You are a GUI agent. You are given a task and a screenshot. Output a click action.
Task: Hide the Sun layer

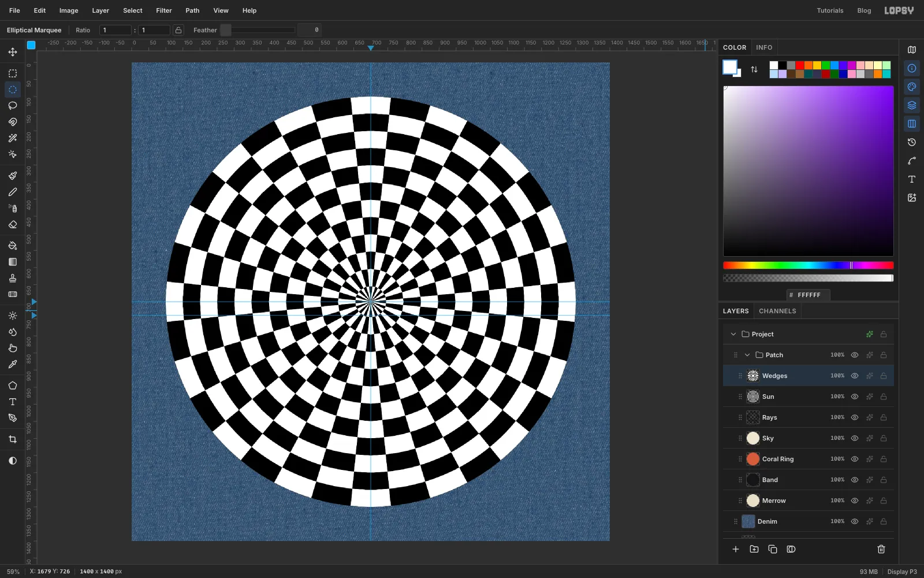(x=855, y=397)
